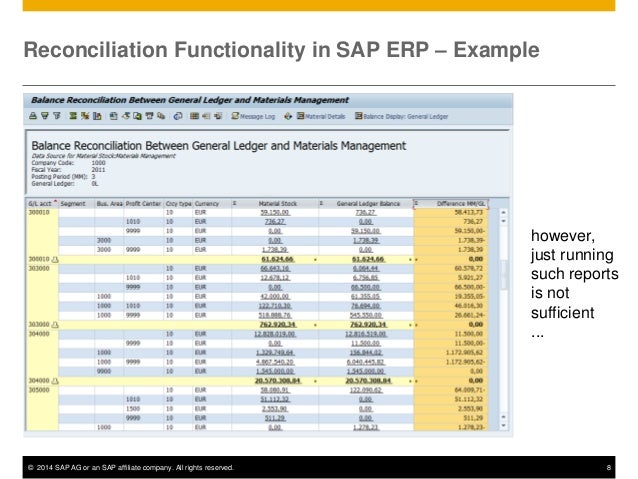The height and width of the screenshot is (479, 638).
Task: Open Material Stock value 42.000,00
Action: point(275,297)
